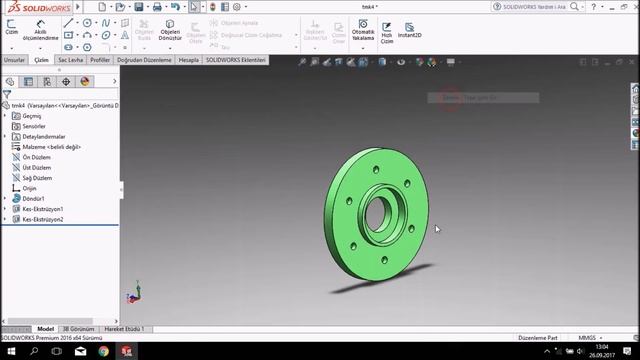Click the tree filter funnel icon
Image resolution: width=640 pixels, height=360 pixels.
pos(7,94)
